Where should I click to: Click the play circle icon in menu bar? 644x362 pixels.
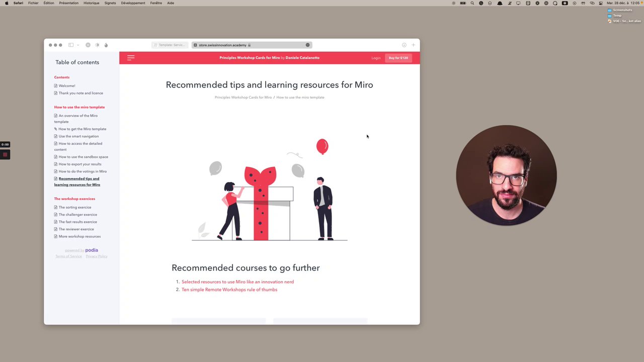(574, 3)
